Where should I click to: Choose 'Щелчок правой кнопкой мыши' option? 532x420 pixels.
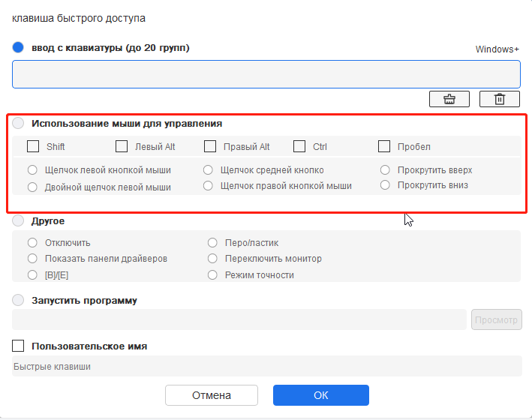208,185
